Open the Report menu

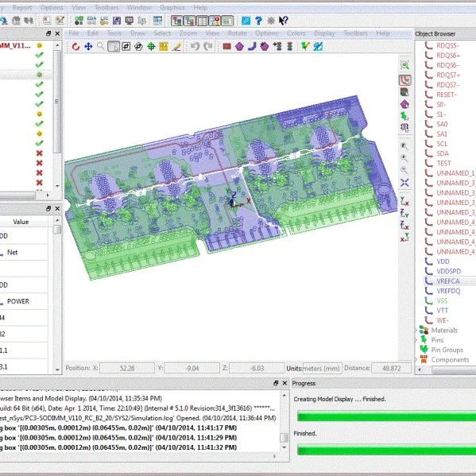pos(22,8)
